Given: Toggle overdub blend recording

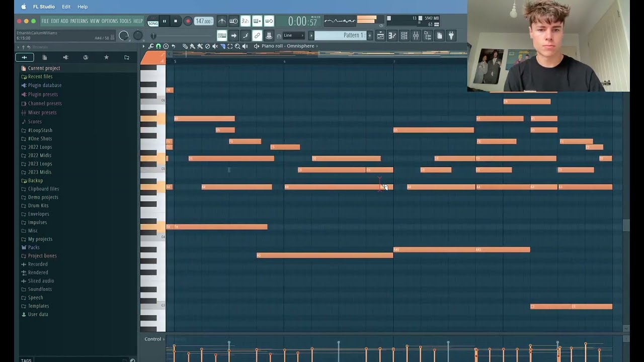Looking at the screenshot, I should tap(257, 21).
